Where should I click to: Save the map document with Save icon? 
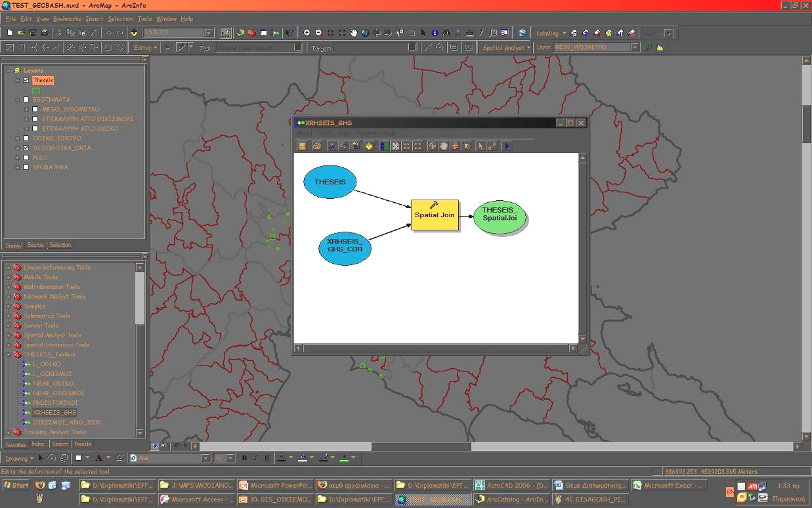(33, 33)
